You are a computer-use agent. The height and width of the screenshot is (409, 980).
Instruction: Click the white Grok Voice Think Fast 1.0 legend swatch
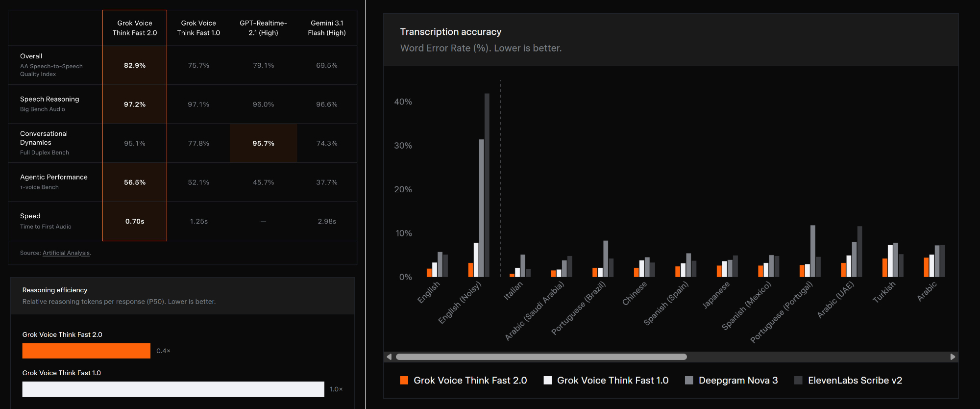[x=548, y=381]
